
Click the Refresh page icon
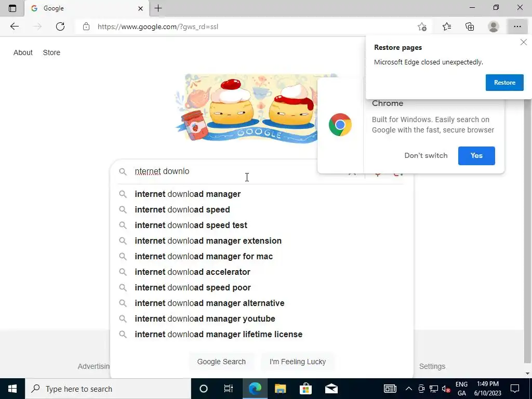60,26
